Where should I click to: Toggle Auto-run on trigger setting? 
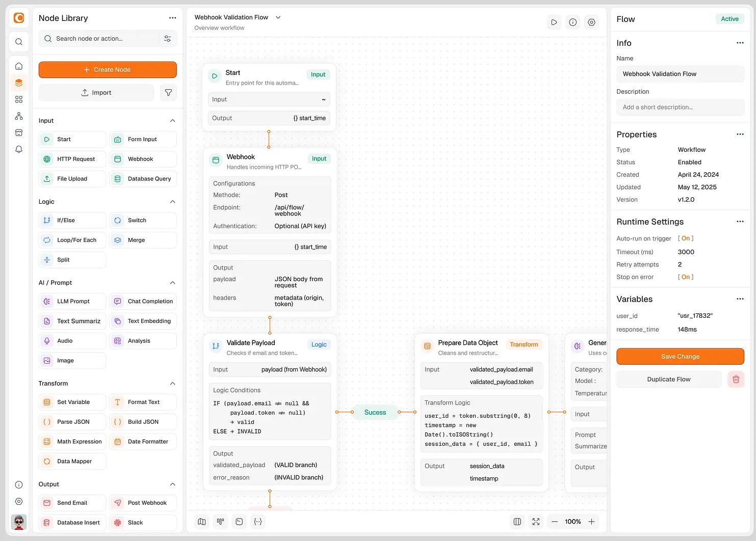[686, 238]
